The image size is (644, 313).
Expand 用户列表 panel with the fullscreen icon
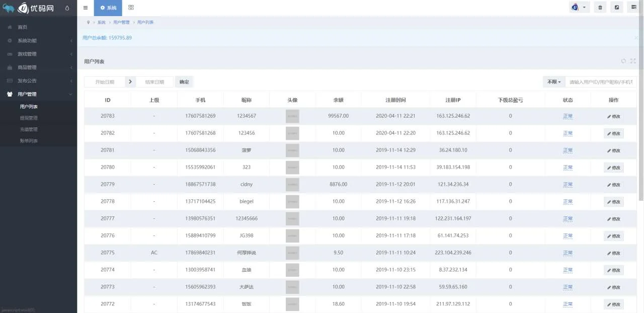point(633,61)
